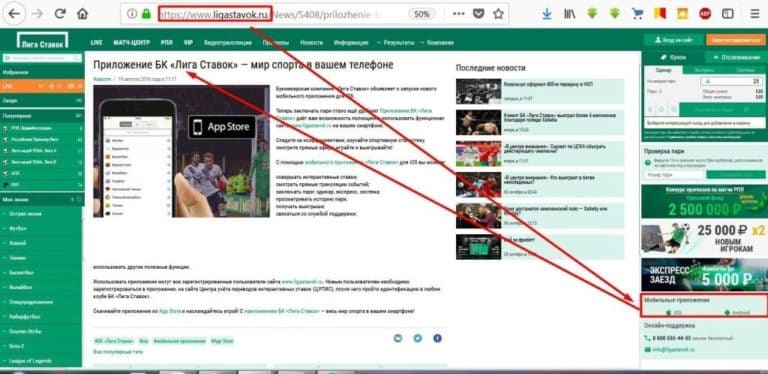
Task: Open the Library bookshelf icon
Action: 570,14
